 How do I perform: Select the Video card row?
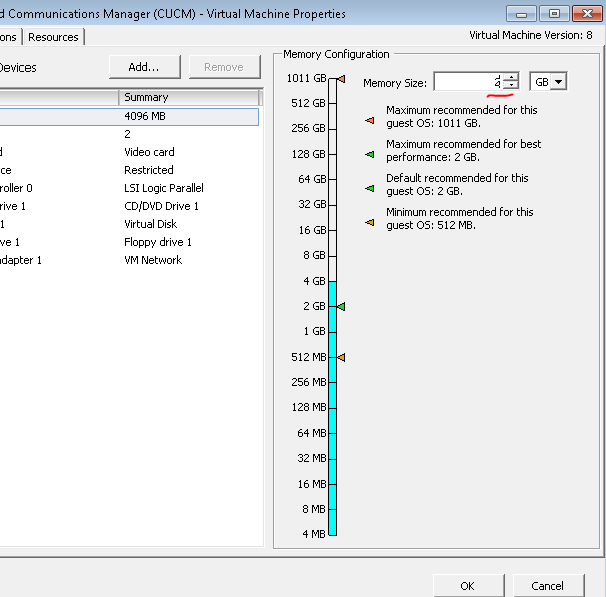coord(129,152)
